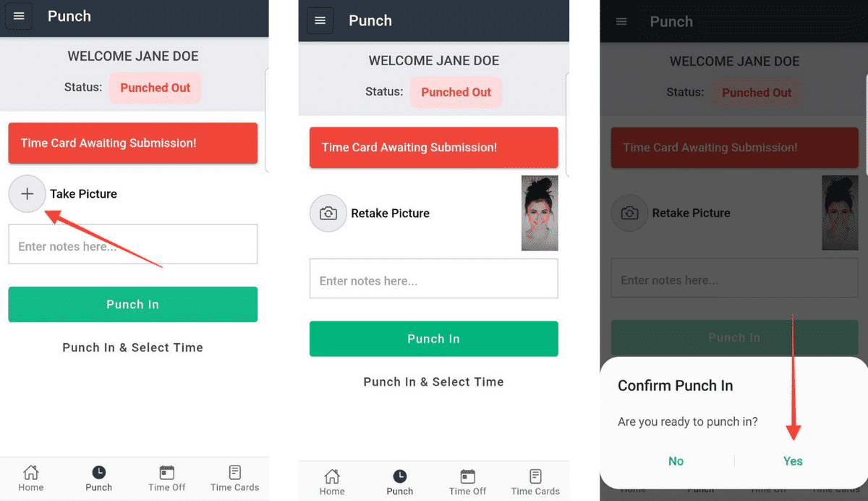Select Home icon in the middle screen's bottom bar
This screenshot has height=501, width=868.
[332, 481]
